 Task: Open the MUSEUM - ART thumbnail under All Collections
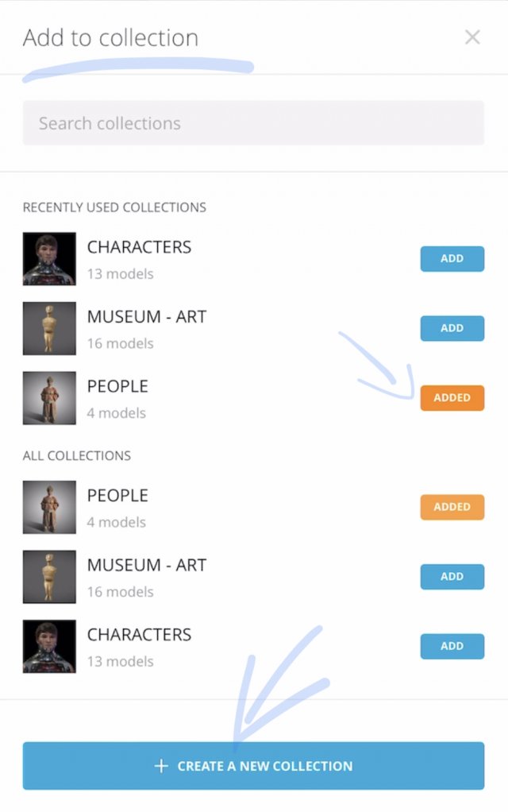click(49, 576)
